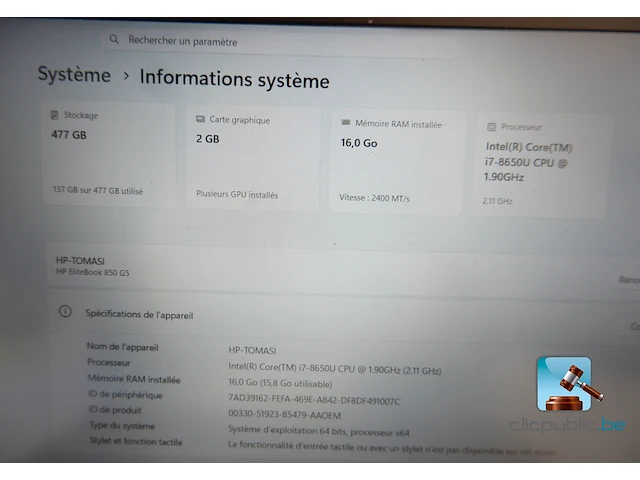Select the 'Processeur' label in specifications list
This screenshot has width=640, height=480.
pyautogui.click(x=109, y=362)
